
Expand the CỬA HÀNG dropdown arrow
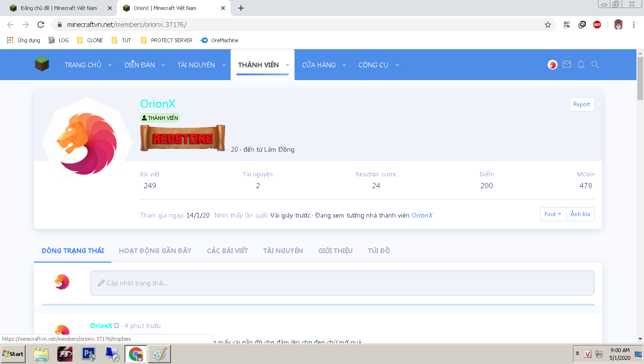tap(344, 65)
